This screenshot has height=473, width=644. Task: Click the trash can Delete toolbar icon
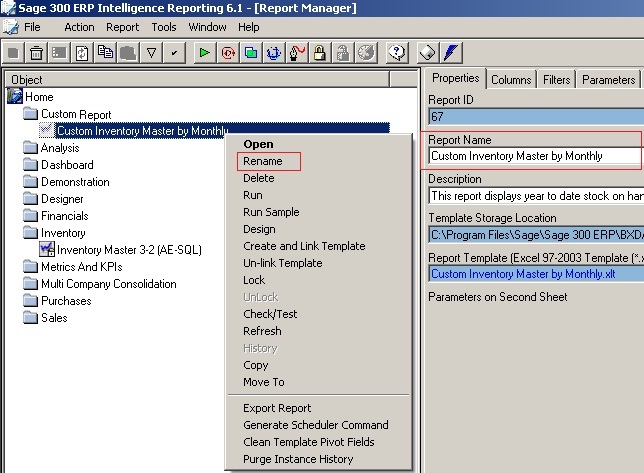pos(36,53)
